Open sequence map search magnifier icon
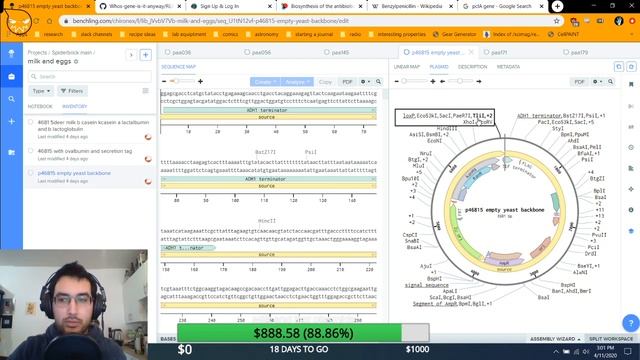640x360 pixels. click(x=378, y=82)
